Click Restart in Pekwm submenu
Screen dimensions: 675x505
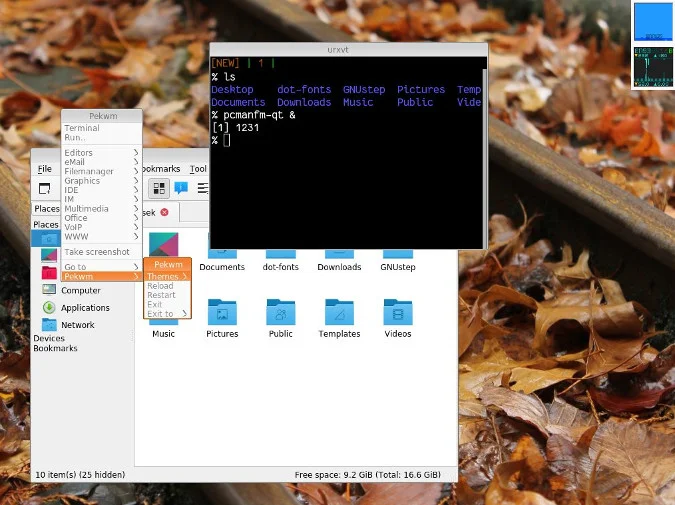coord(161,295)
